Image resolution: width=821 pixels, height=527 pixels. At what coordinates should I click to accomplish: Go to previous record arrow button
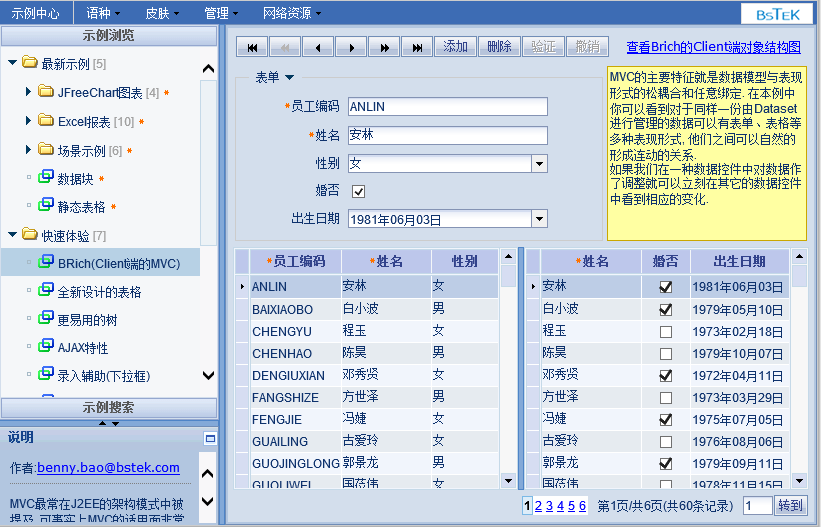point(318,47)
